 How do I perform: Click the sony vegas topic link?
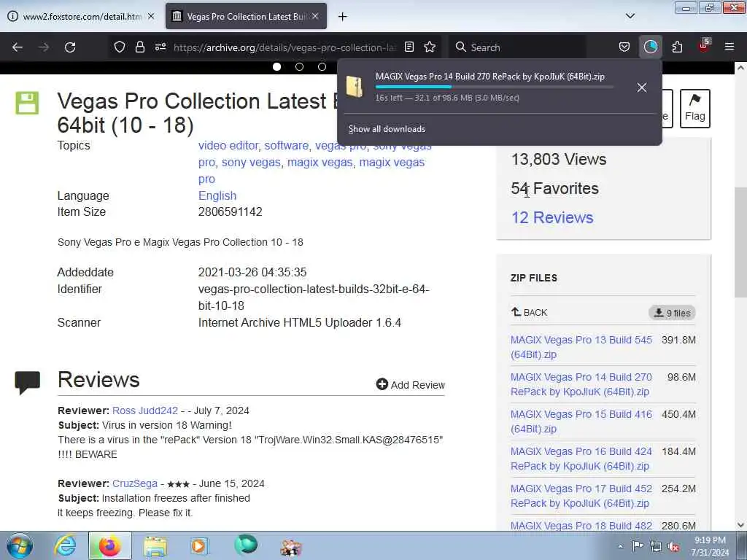coord(251,163)
